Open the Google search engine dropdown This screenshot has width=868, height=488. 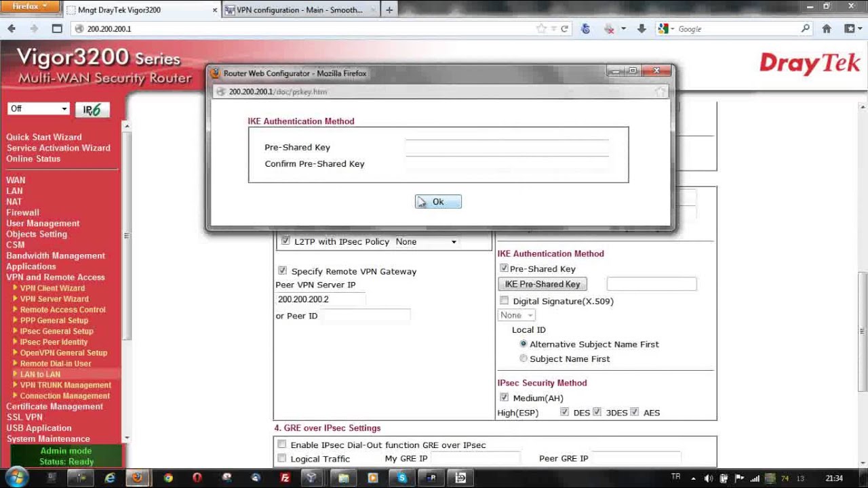coord(665,28)
